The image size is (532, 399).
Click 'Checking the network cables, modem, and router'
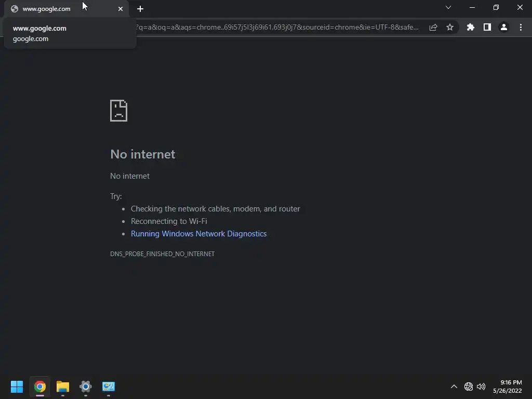pos(216,209)
